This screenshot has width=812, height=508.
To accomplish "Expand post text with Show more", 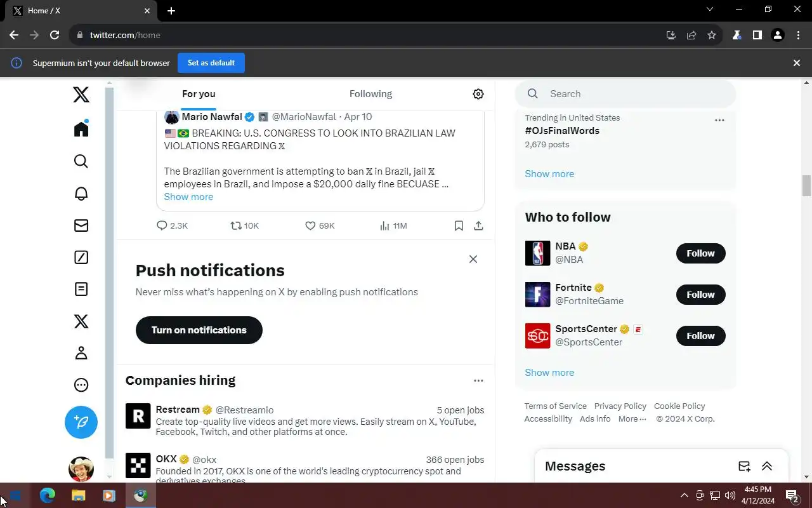I will tap(188, 197).
